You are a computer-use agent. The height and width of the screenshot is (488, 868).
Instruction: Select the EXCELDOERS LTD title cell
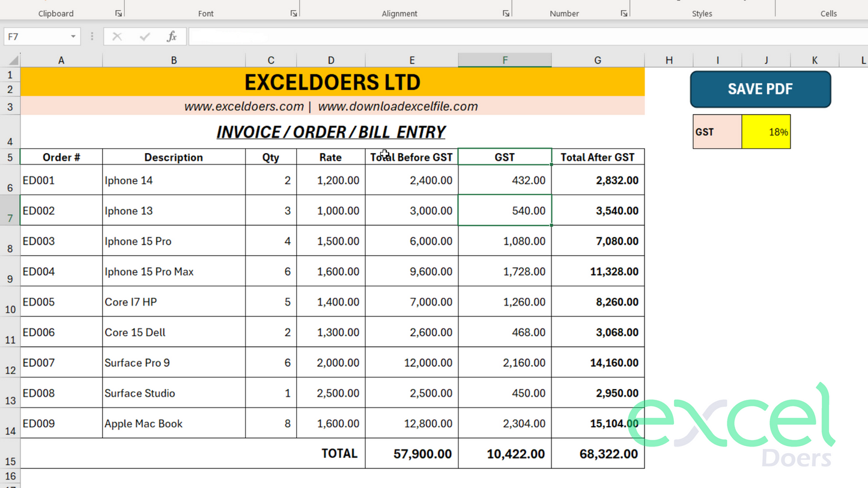pyautogui.click(x=332, y=82)
